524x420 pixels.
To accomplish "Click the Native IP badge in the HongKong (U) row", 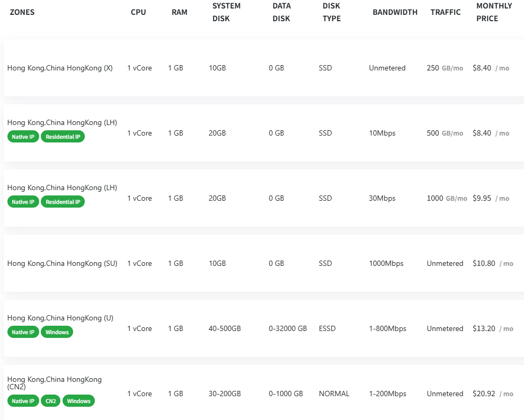I will pos(23,332).
